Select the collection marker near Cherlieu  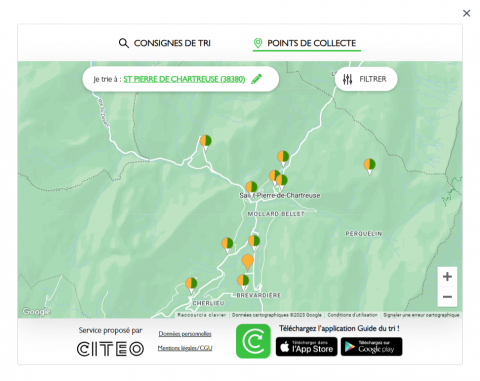pyautogui.click(x=191, y=286)
